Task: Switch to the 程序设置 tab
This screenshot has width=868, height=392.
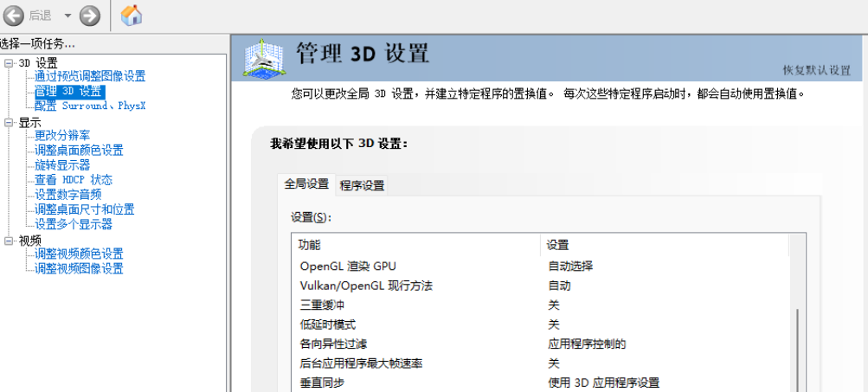Action: pyautogui.click(x=362, y=185)
